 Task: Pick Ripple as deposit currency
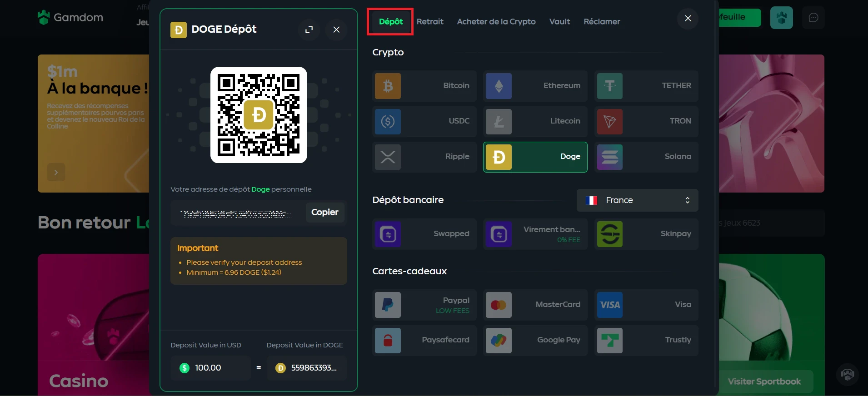click(x=424, y=157)
